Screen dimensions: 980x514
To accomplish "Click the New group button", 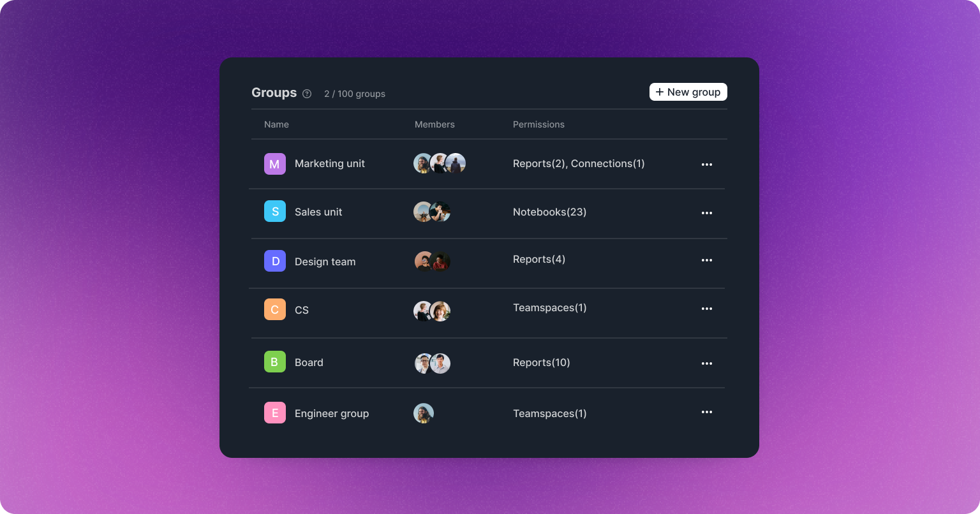I will (x=688, y=92).
